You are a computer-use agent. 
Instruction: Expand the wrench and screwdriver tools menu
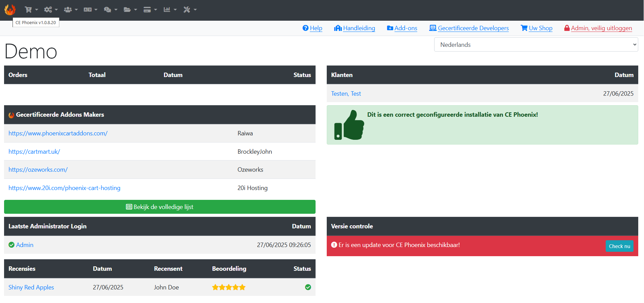[x=190, y=10]
